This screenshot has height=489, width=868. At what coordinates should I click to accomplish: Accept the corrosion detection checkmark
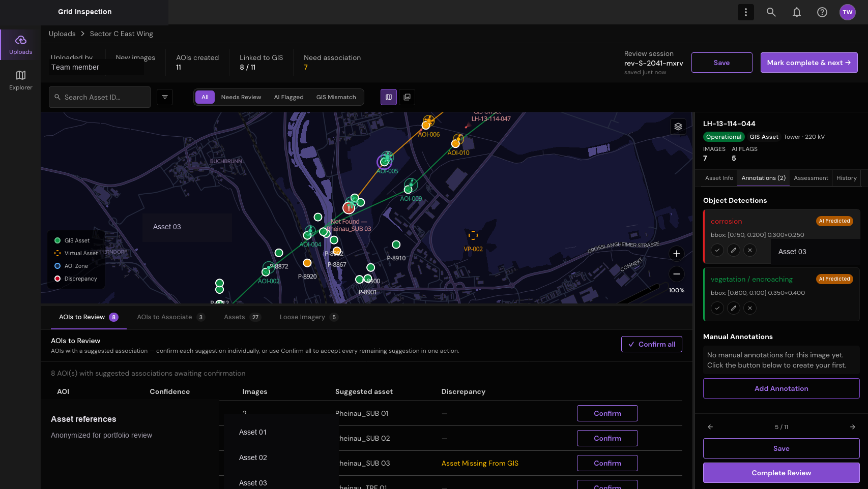(717, 250)
